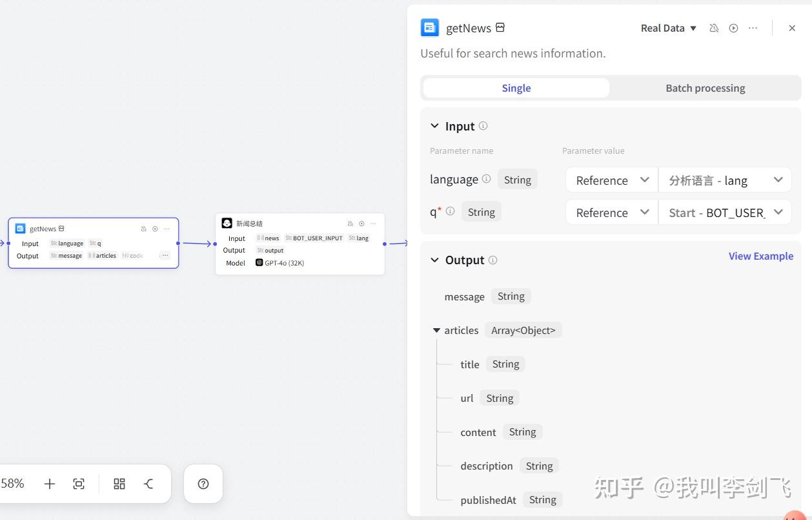Screen dimensions: 812x520
Task: Click the store icon next to getNews title
Action: pos(500,28)
